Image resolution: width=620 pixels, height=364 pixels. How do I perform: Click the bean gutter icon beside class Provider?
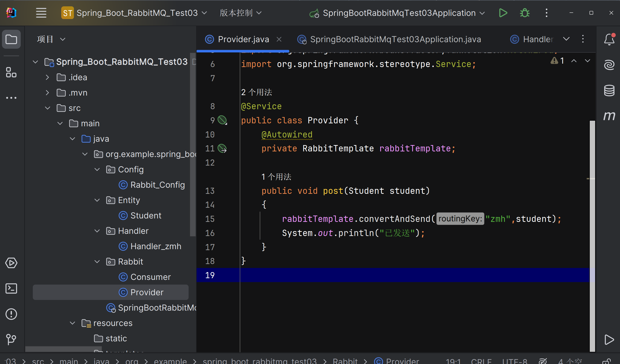(x=222, y=120)
